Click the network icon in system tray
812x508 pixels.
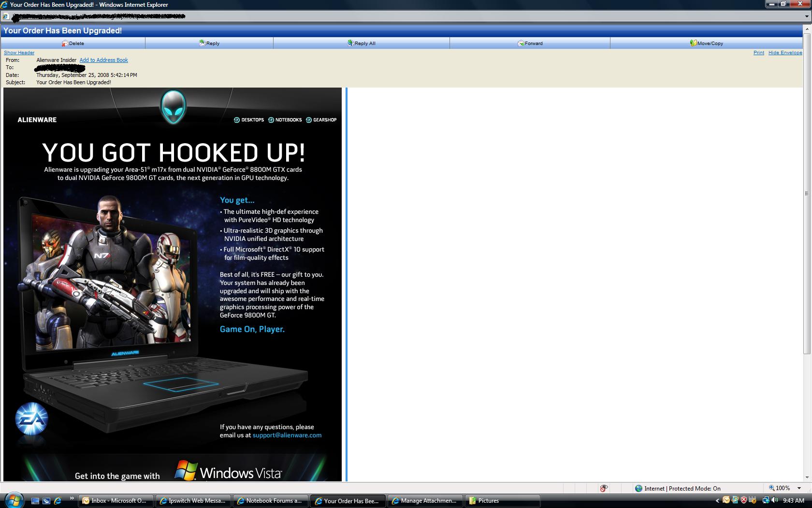766,500
